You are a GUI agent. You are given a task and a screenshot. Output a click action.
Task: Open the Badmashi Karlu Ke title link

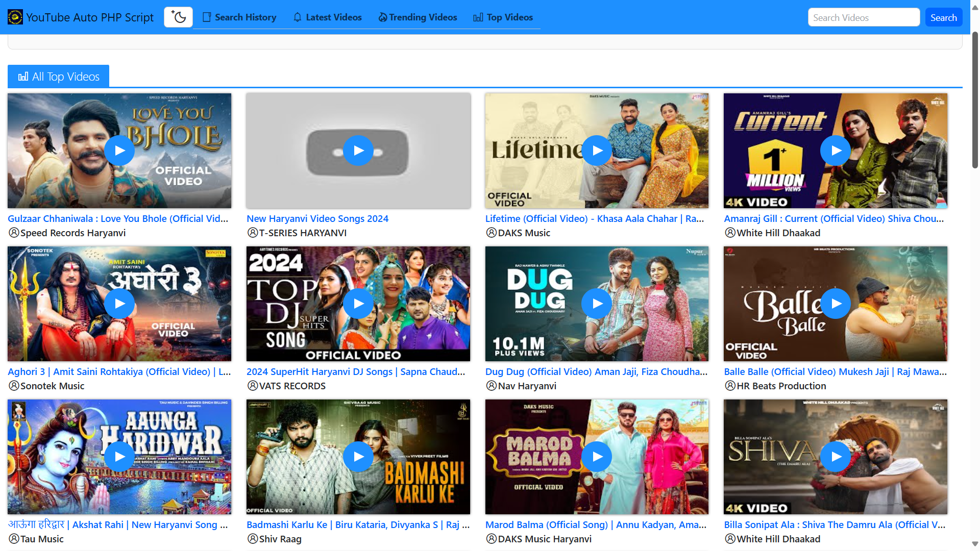(x=358, y=524)
